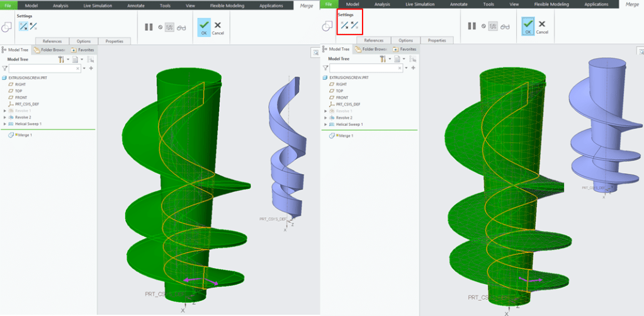Open the left Model Tree search dropdown arrow
Image resolution: width=644 pixels, height=316 pixels.
click(x=84, y=68)
